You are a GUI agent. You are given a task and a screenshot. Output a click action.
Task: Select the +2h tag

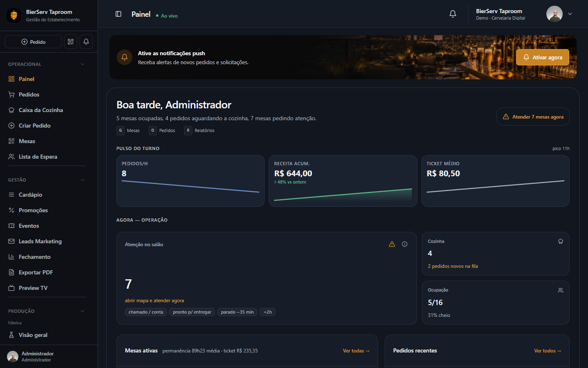[x=268, y=312]
